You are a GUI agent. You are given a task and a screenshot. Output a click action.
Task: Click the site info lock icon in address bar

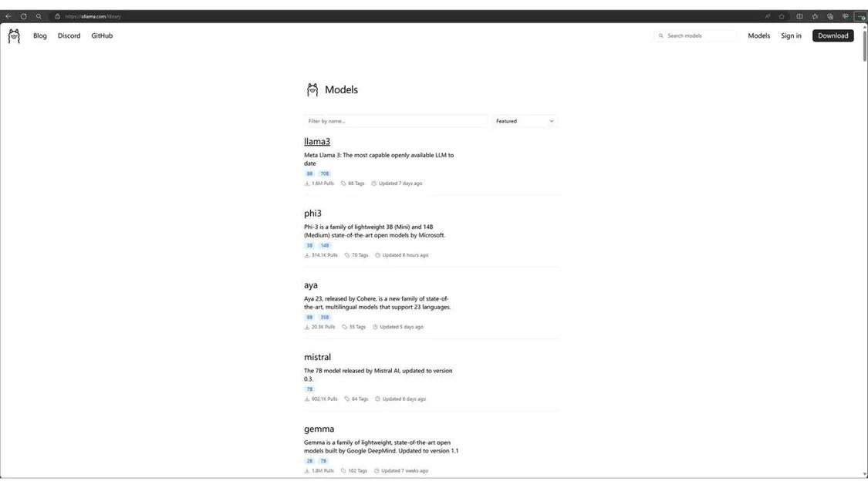tap(58, 17)
